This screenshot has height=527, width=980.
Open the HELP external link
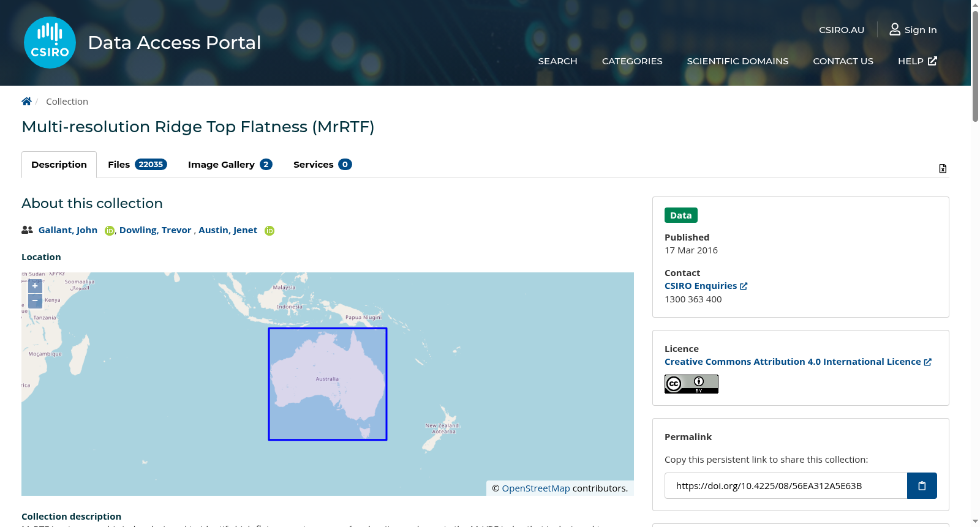tap(917, 61)
